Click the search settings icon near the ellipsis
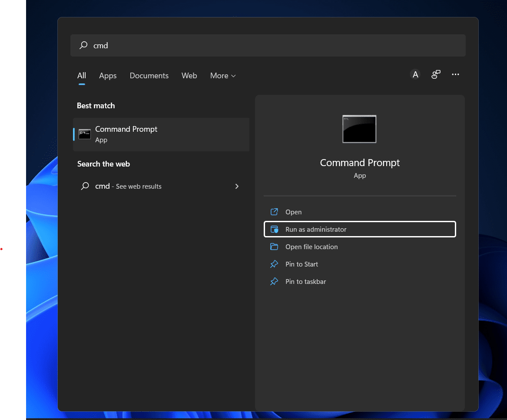 tap(436, 74)
